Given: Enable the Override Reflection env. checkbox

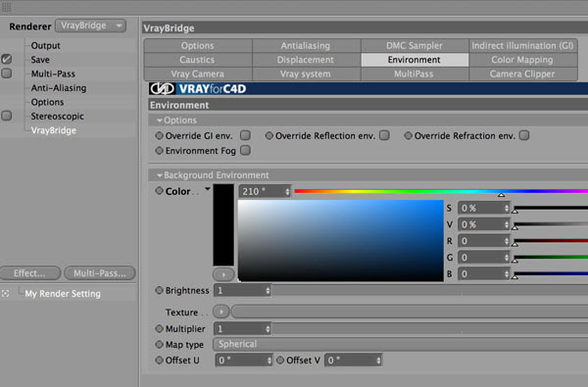Looking at the screenshot, I should 384,135.
